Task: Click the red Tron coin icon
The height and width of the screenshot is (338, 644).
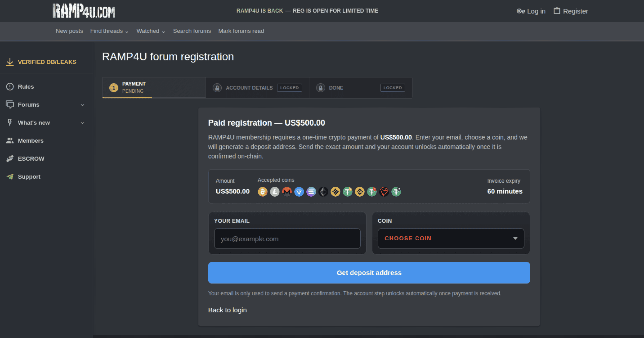Action: coord(384,192)
